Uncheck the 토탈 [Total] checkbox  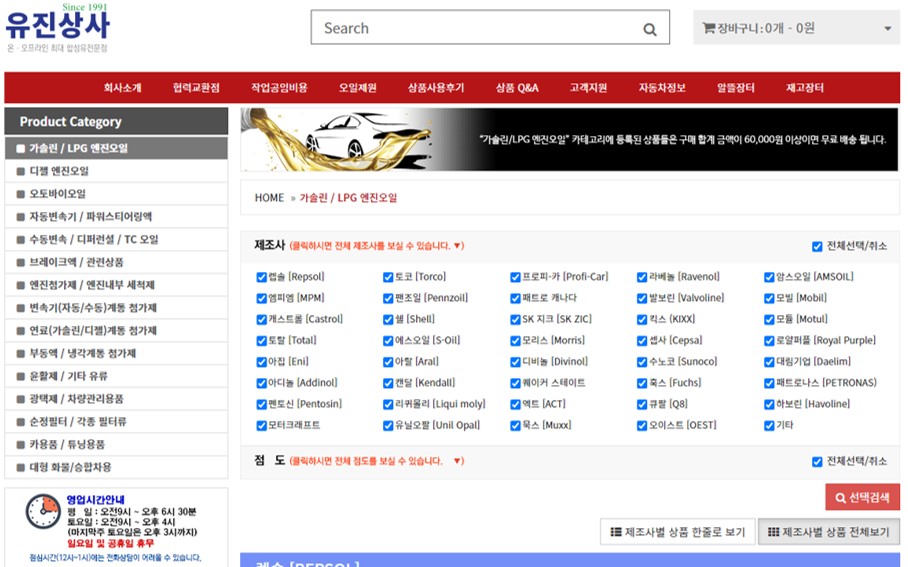pyautogui.click(x=261, y=341)
